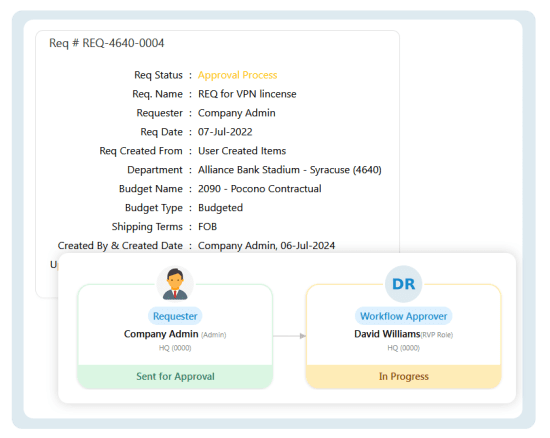
Task: Click the 2090 - Pocono Contractual budget
Action: (x=260, y=189)
